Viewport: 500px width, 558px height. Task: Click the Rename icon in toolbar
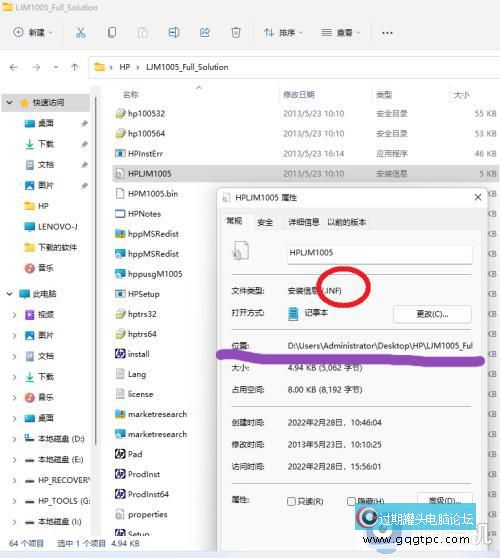click(x=174, y=33)
